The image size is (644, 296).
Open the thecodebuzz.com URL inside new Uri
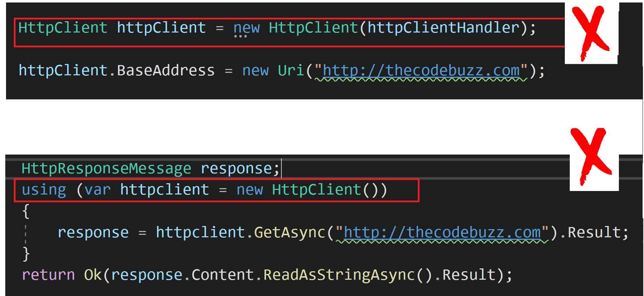tap(421, 70)
